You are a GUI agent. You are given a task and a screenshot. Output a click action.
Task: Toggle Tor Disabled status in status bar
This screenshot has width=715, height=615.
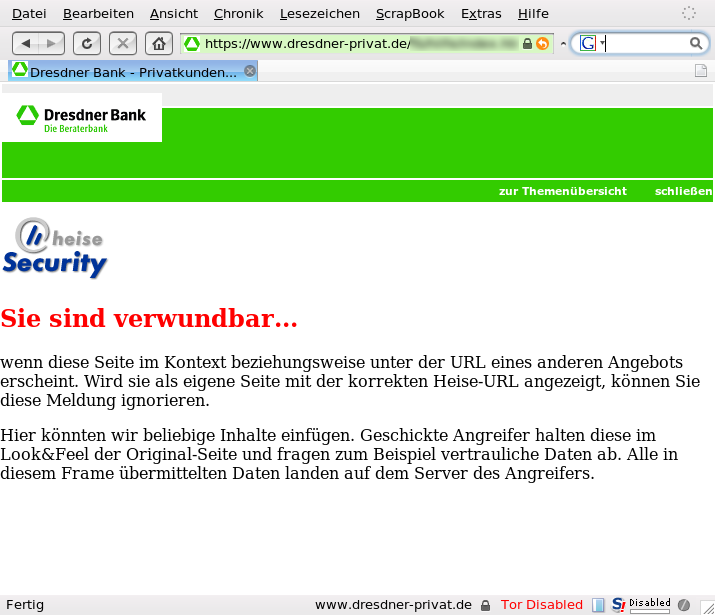541,605
